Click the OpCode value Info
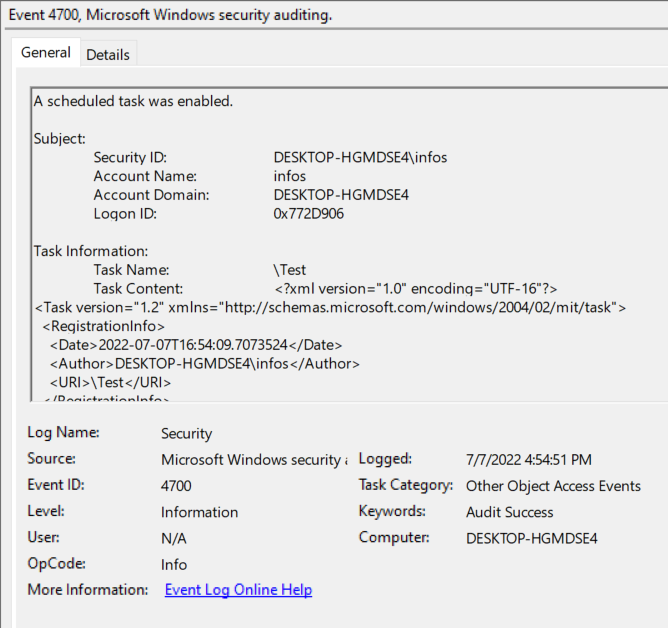The width and height of the screenshot is (668, 628). pos(174,565)
